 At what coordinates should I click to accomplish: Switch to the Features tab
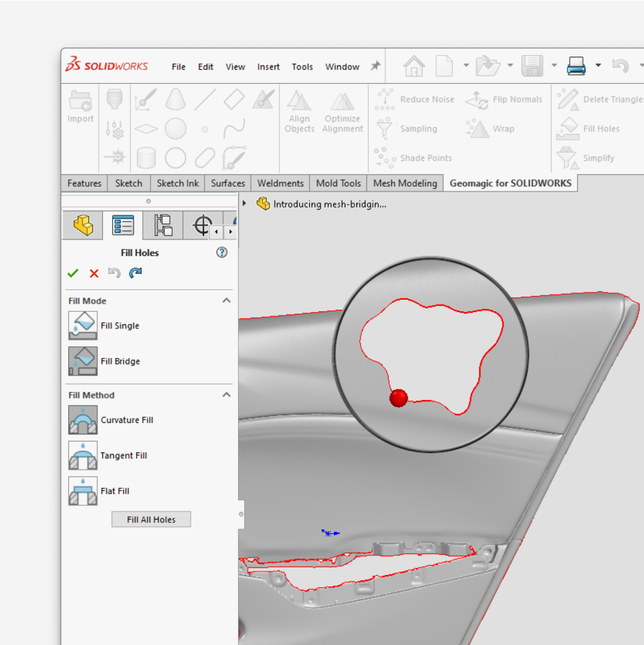point(84,183)
